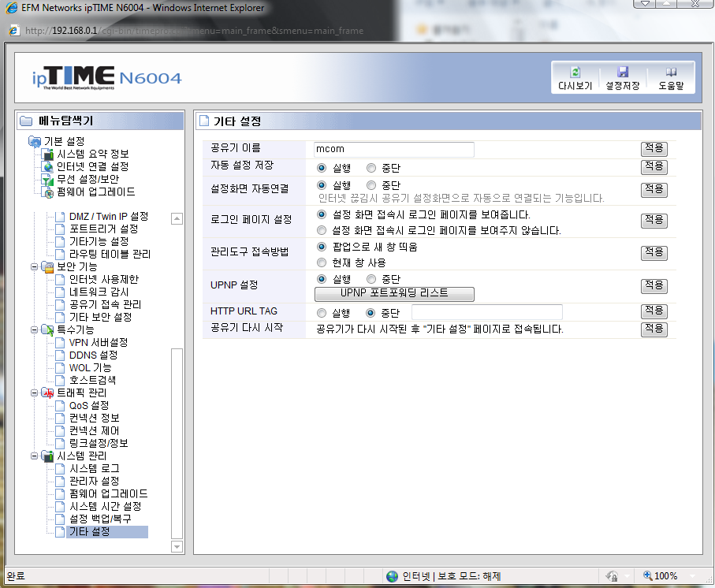Click the 펌웨어 업그레이드 icon in 기본 설정

pyautogui.click(x=47, y=192)
